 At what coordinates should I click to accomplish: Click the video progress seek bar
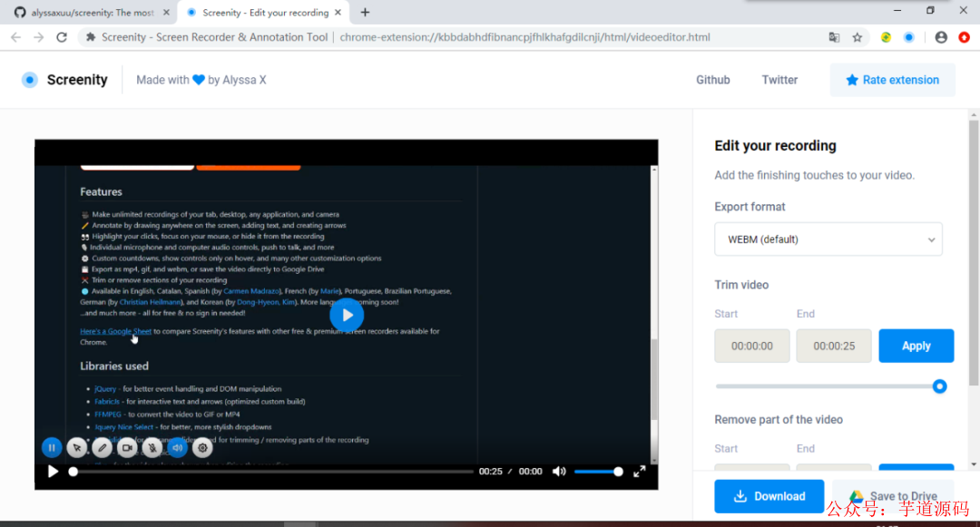[272, 472]
